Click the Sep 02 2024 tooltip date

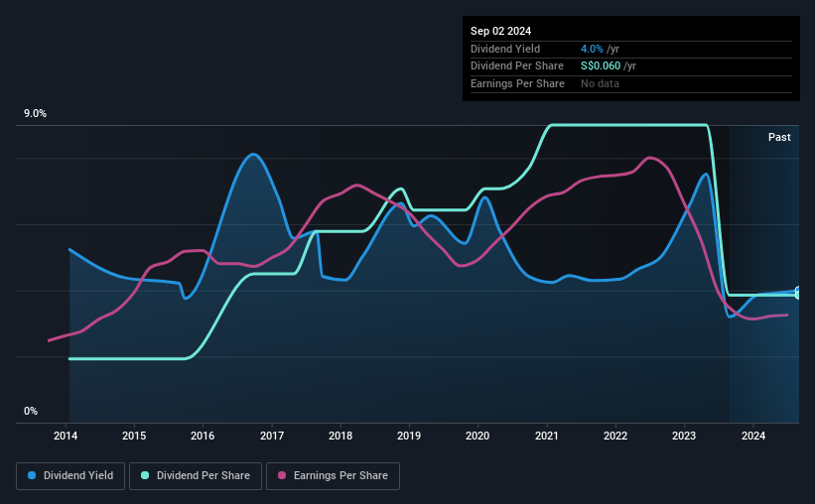tap(500, 31)
